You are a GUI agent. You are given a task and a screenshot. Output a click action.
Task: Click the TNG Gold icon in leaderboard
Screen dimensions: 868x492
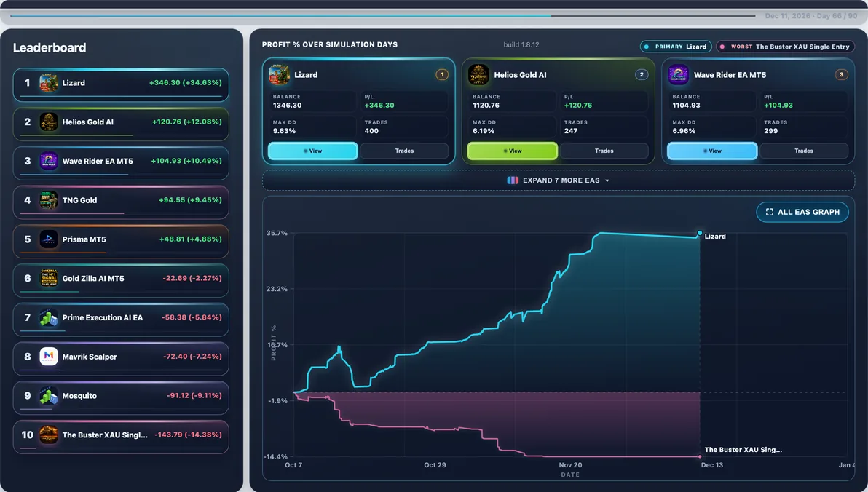[x=49, y=200]
